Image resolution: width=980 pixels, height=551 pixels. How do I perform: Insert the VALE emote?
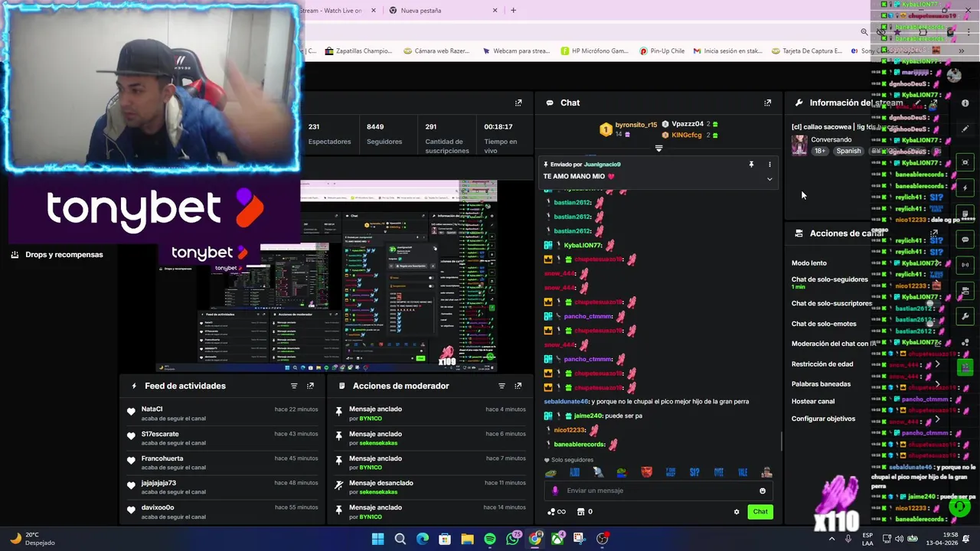(743, 473)
